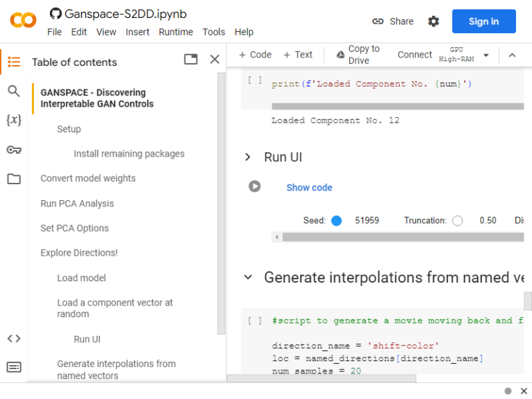Image resolution: width=532 pixels, height=399 pixels.
Task: Click the Truncation slider handle
Action: (x=457, y=220)
